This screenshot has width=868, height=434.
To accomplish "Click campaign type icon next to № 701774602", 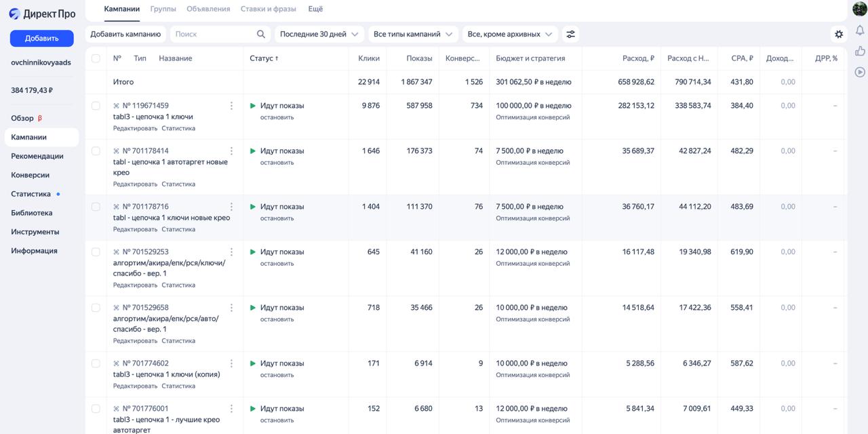I will 116,363.
